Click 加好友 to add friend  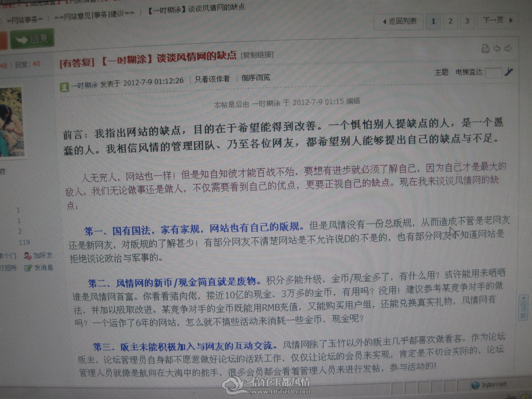tap(43, 255)
